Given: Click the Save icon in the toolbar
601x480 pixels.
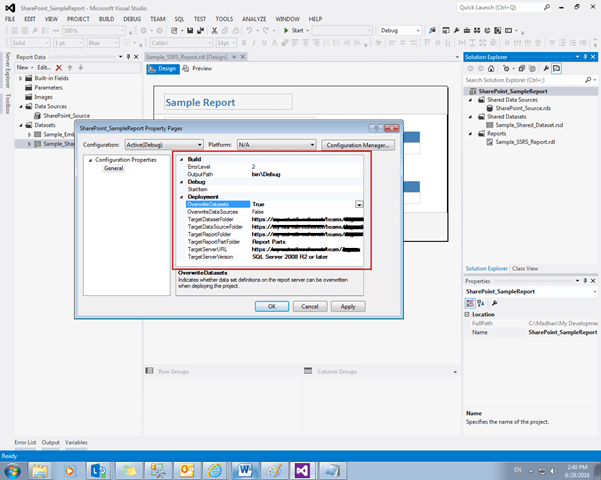Looking at the screenshot, I should click(x=190, y=30).
